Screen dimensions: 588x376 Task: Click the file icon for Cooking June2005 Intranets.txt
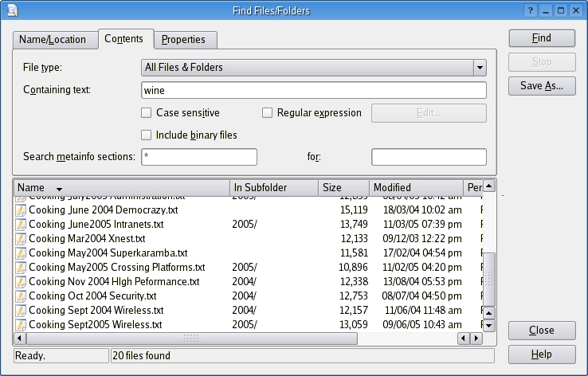[x=22, y=225]
